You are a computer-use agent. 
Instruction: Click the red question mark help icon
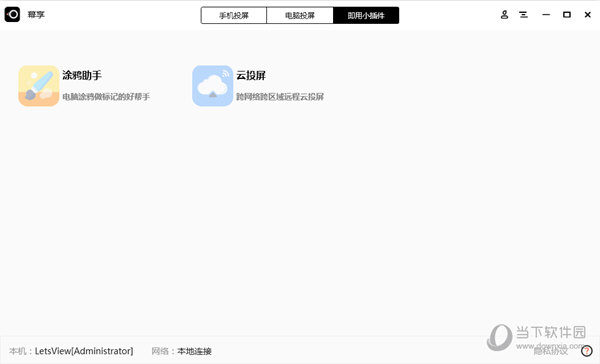(x=586, y=351)
